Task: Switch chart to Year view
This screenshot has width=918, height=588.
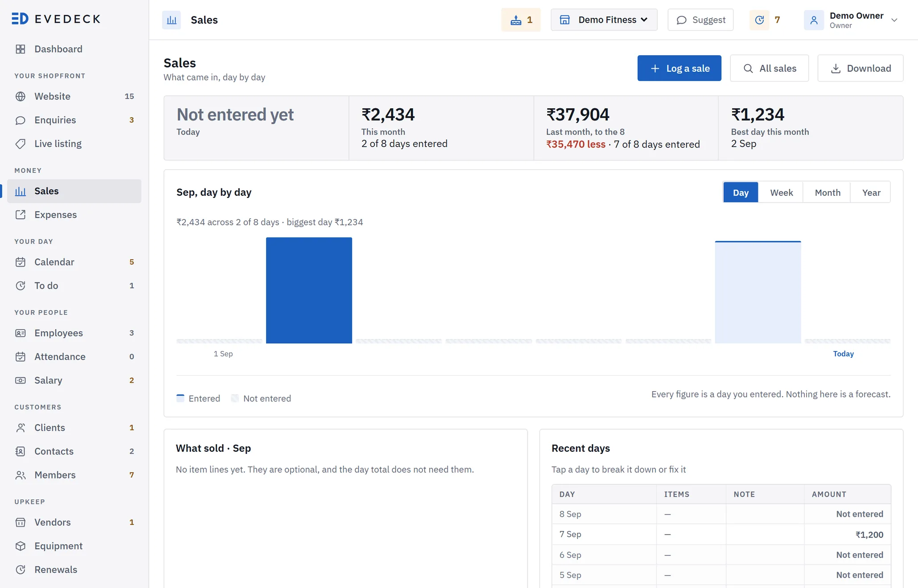Action: (x=871, y=192)
